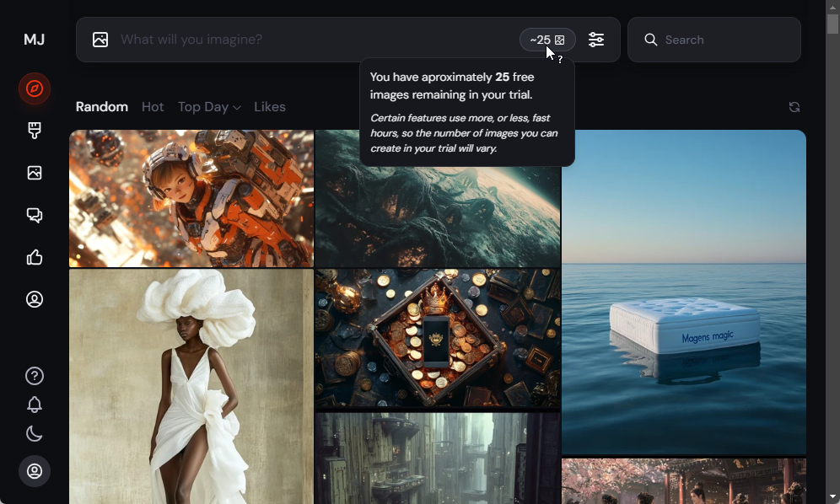
Task: Open the Explore compass icon
Action: [34, 88]
